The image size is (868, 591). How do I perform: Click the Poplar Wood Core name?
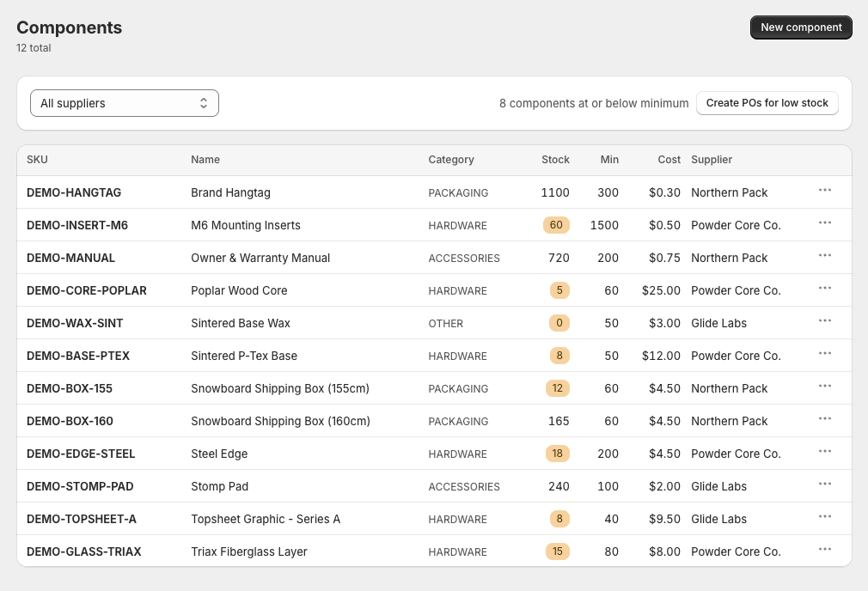[x=239, y=290]
